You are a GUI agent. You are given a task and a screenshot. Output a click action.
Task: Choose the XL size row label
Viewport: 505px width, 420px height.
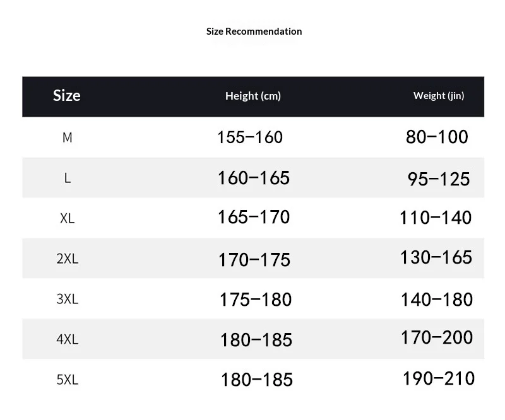pyautogui.click(x=67, y=218)
